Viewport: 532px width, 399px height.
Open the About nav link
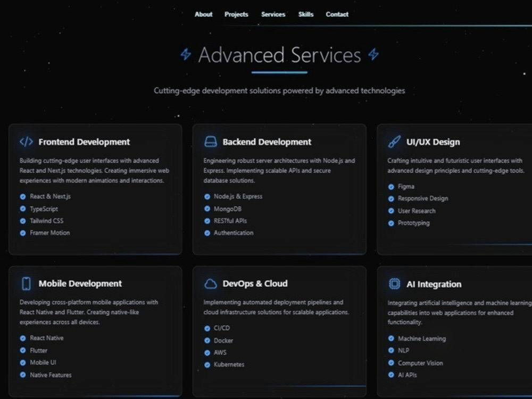203,14
